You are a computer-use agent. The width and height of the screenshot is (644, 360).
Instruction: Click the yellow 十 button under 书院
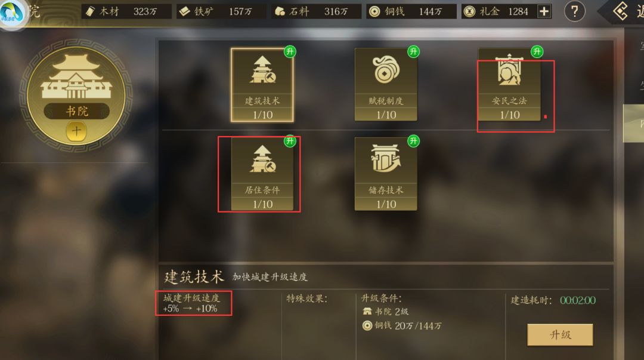pyautogui.click(x=76, y=132)
